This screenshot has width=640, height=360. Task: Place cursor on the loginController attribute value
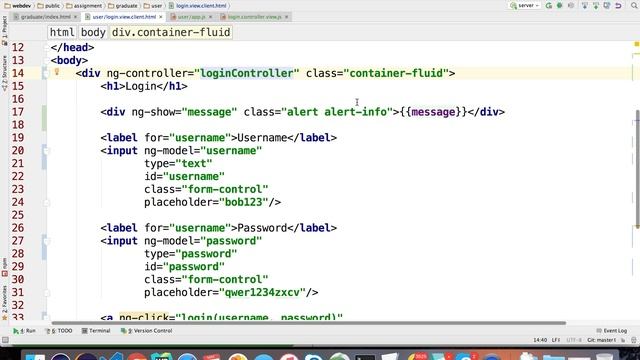click(247, 73)
